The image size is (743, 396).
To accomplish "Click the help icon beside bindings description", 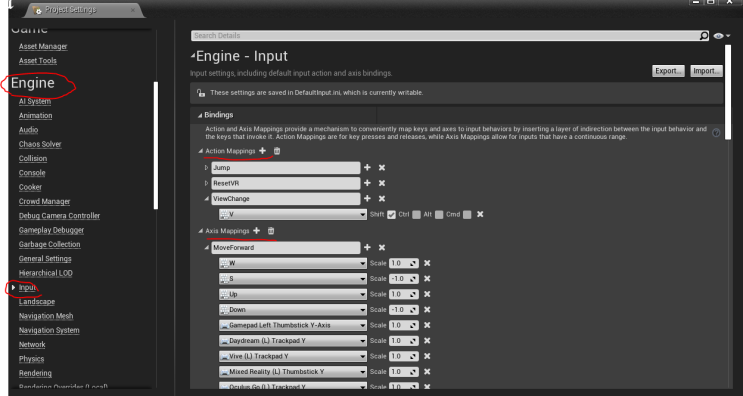I will 716,133.
